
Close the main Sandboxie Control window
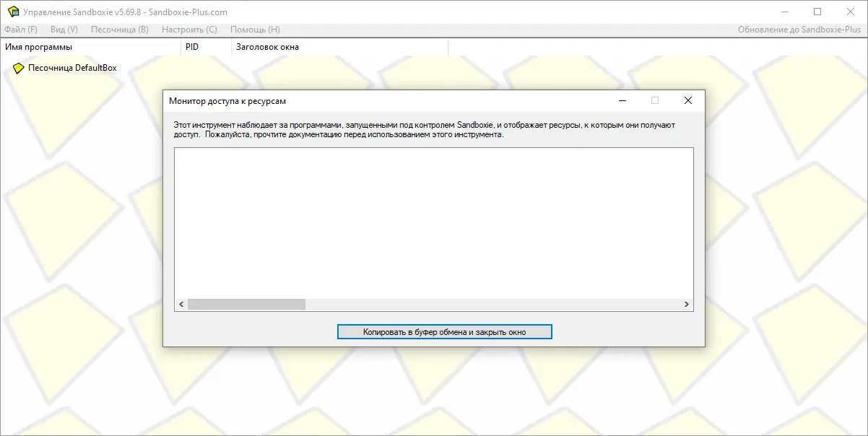point(851,12)
